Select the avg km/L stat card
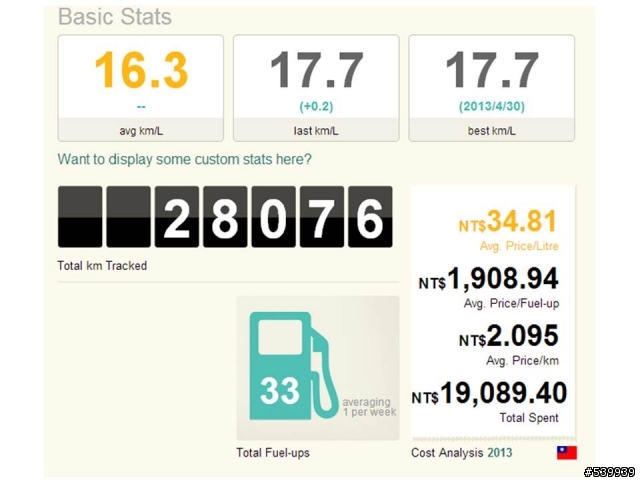 point(141,88)
